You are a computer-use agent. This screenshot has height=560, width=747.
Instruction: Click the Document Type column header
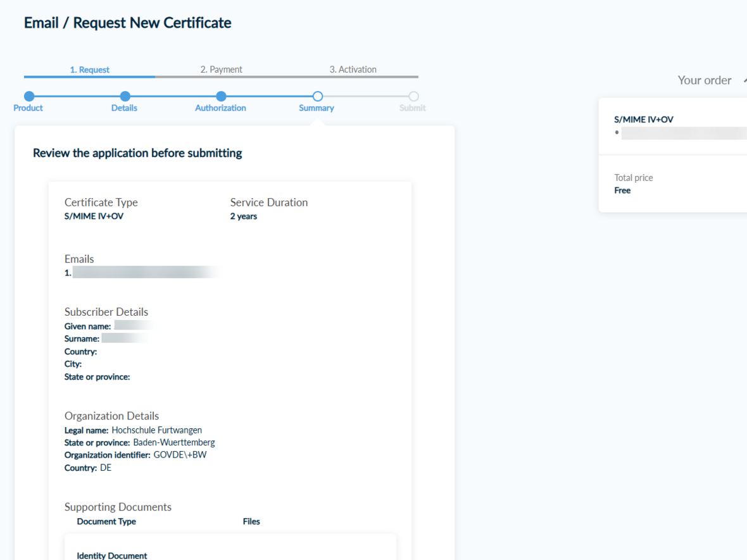click(106, 522)
